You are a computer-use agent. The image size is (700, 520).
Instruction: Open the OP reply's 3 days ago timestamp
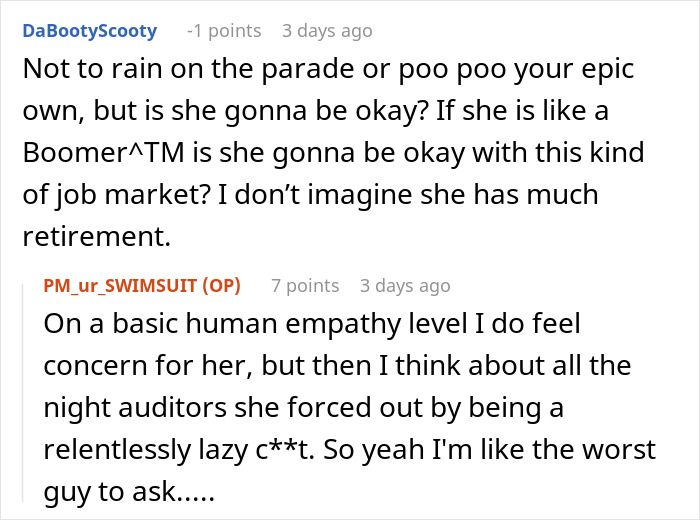point(405,286)
